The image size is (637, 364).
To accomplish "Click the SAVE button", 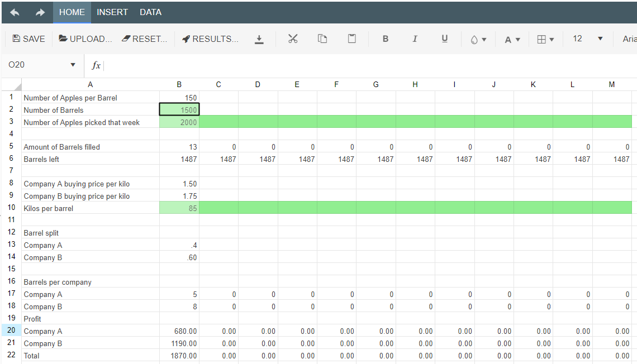I will (x=29, y=39).
